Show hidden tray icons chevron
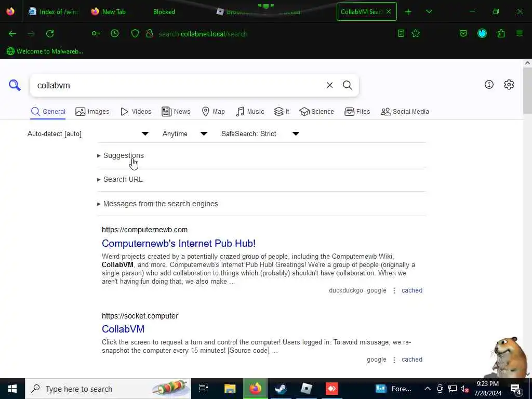532x399 pixels. coord(428,389)
